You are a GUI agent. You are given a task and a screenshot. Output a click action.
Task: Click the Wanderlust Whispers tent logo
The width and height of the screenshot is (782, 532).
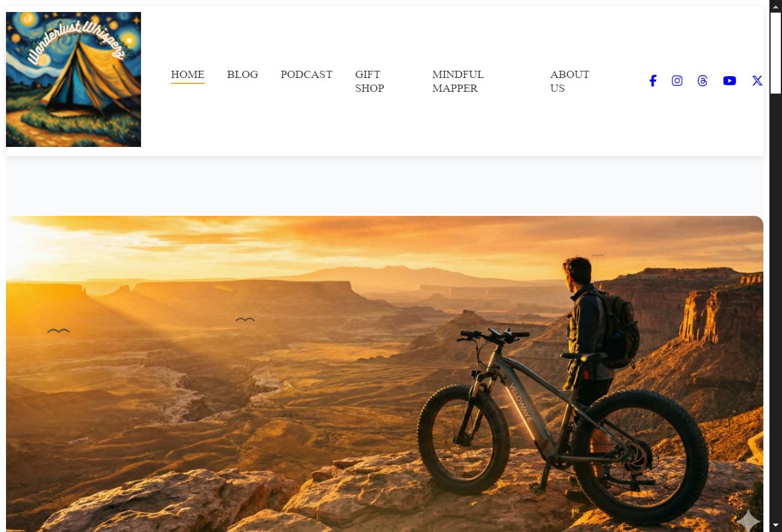[x=73, y=79]
